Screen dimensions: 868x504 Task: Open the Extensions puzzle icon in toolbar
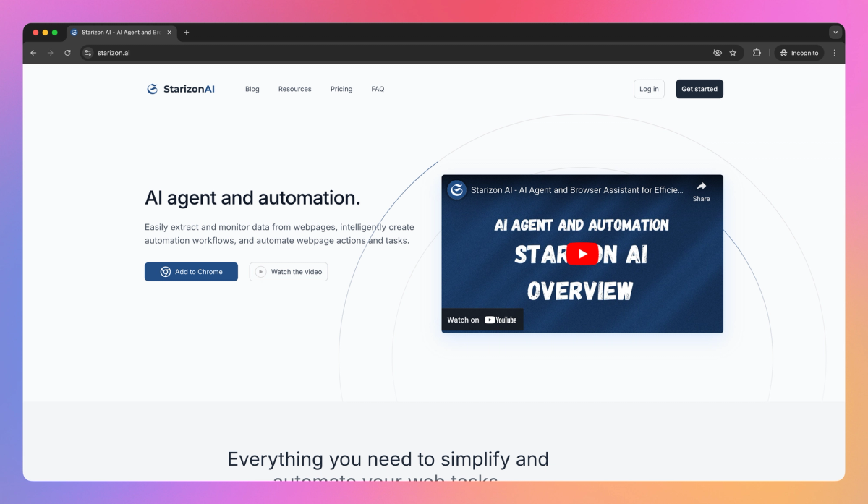coord(756,52)
